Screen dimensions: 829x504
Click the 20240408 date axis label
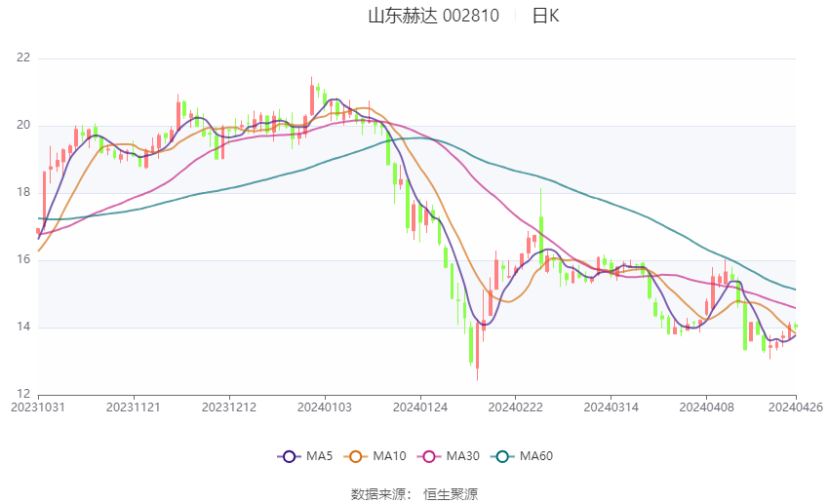(706, 407)
